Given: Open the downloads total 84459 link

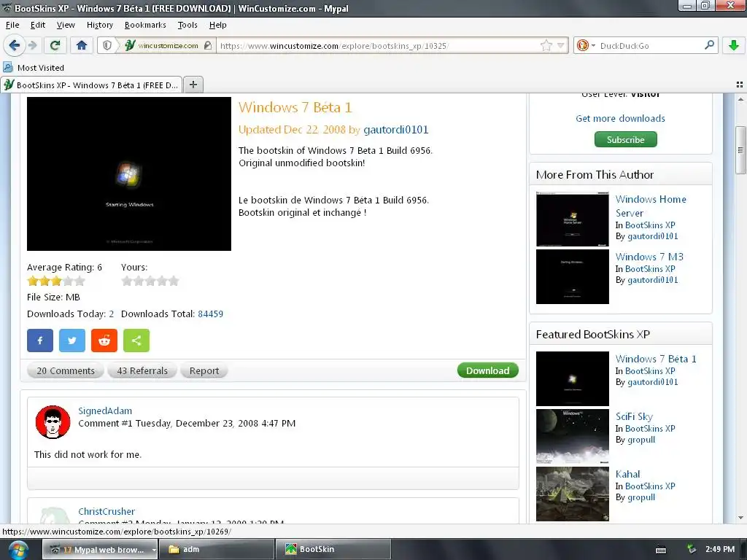Looking at the screenshot, I should click(210, 314).
